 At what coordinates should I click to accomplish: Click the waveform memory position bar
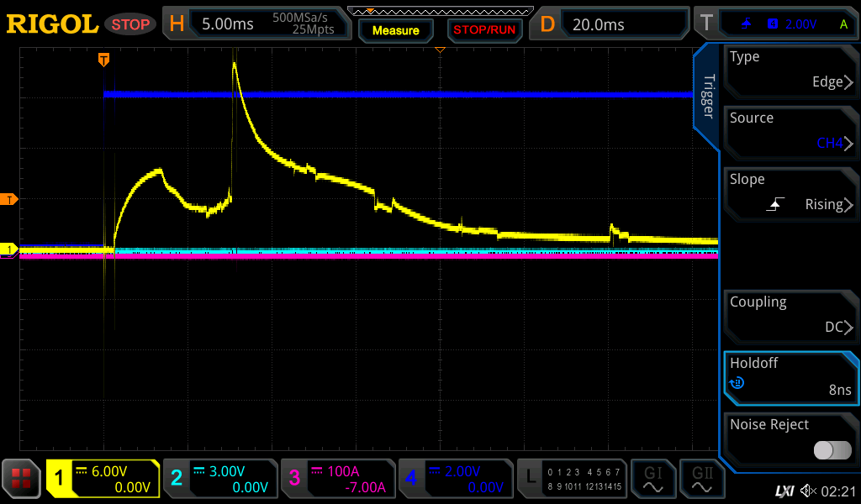click(x=439, y=12)
